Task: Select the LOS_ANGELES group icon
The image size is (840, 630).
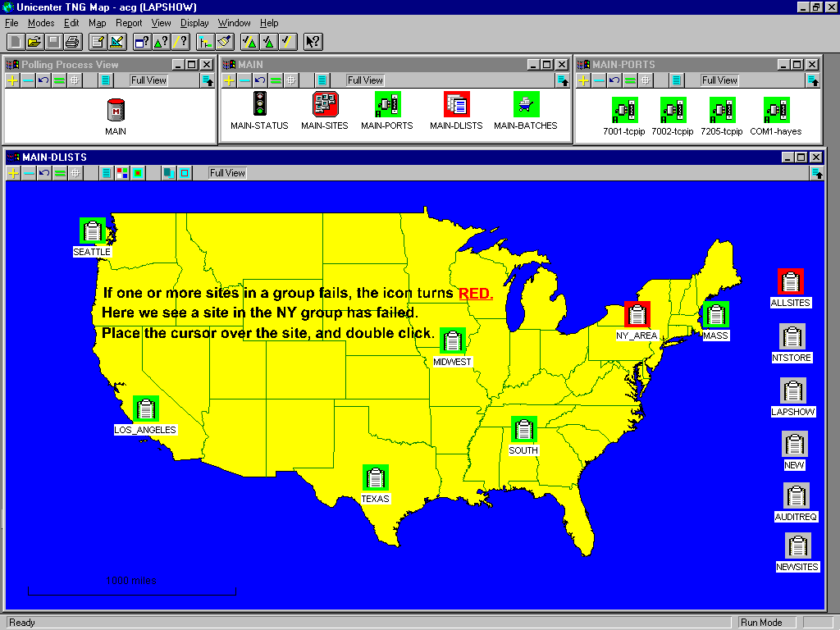Action: [x=146, y=409]
